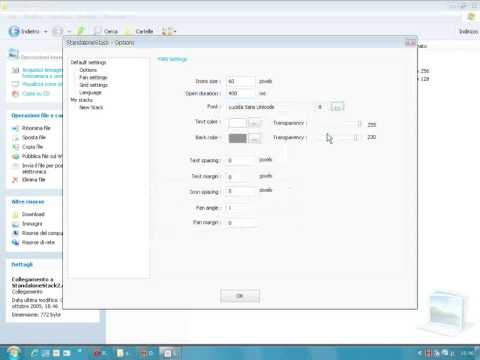Click the Text margin input field
This screenshot has width=480, height=360.
pos(241,177)
